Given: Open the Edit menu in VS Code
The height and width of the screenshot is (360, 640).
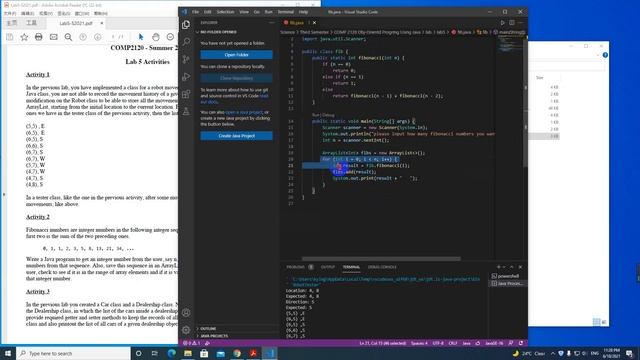Looking at the screenshot, I should [208, 12].
